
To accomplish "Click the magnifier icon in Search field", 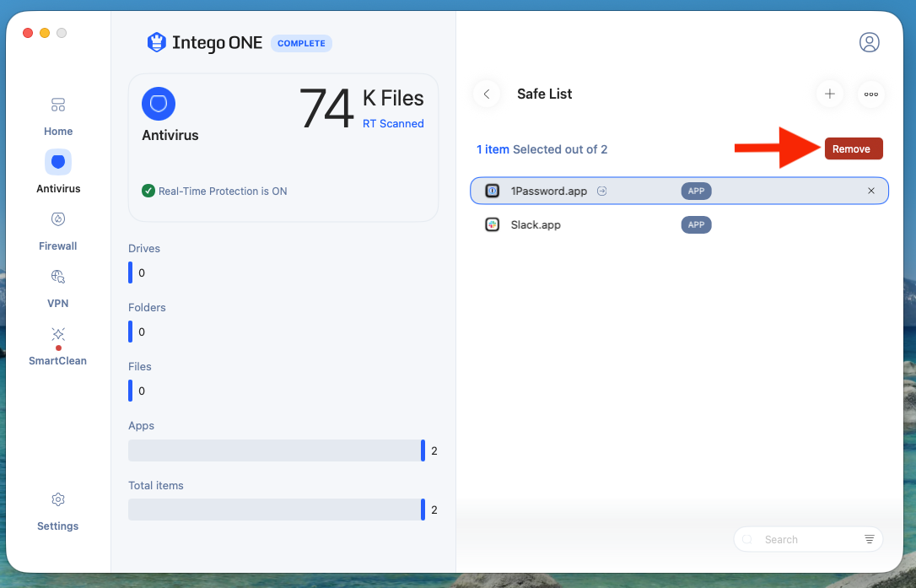I will pyautogui.click(x=747, y=539).
